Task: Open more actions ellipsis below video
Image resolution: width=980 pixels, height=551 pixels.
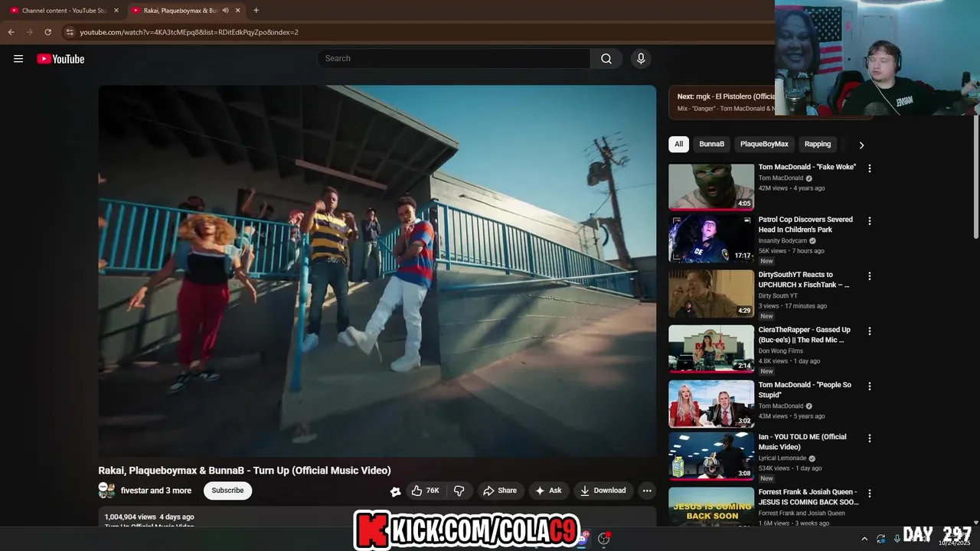Action: pos(647,491)
